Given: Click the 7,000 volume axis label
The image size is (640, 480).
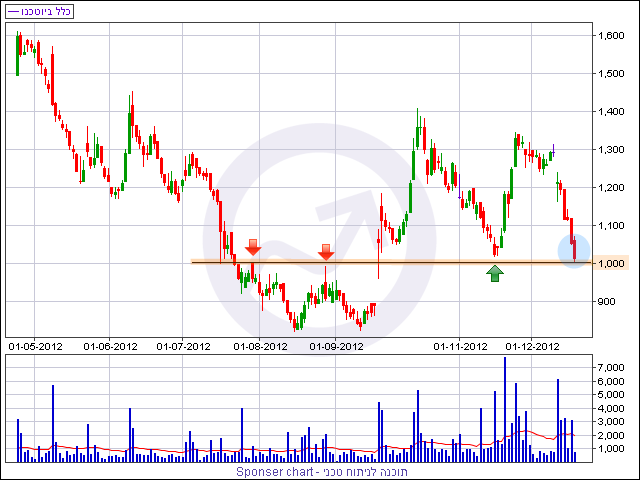Looking at the screenshot, I should [x=611, y=367].
